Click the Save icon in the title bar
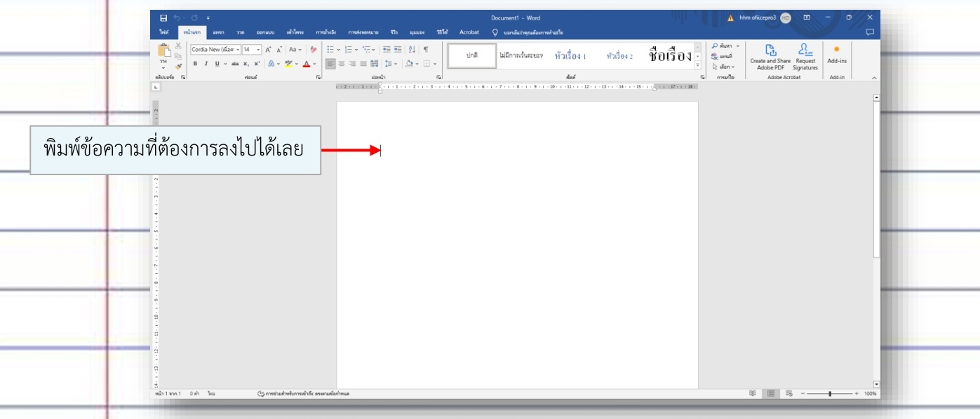The image size is (980, 419). point(163,18)
